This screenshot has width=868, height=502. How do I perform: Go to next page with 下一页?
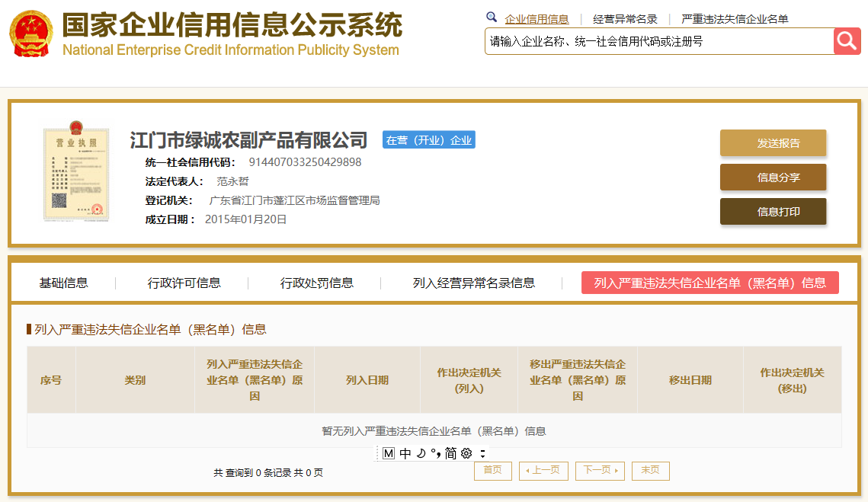(x=600, y=471)
